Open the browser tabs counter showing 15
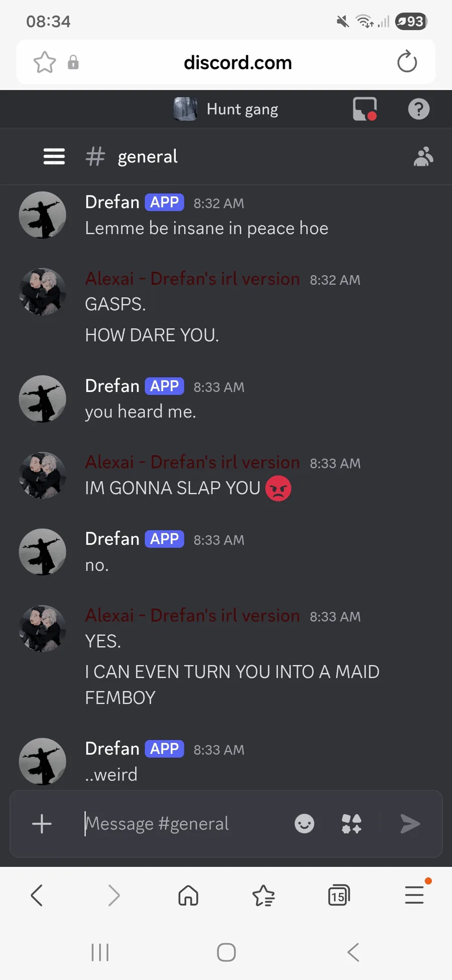 339,895
